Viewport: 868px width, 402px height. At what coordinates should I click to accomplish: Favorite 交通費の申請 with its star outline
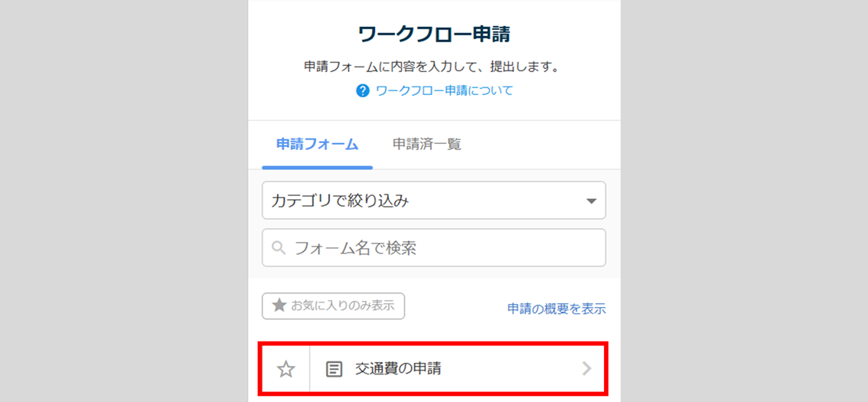[x=286, y=370]
